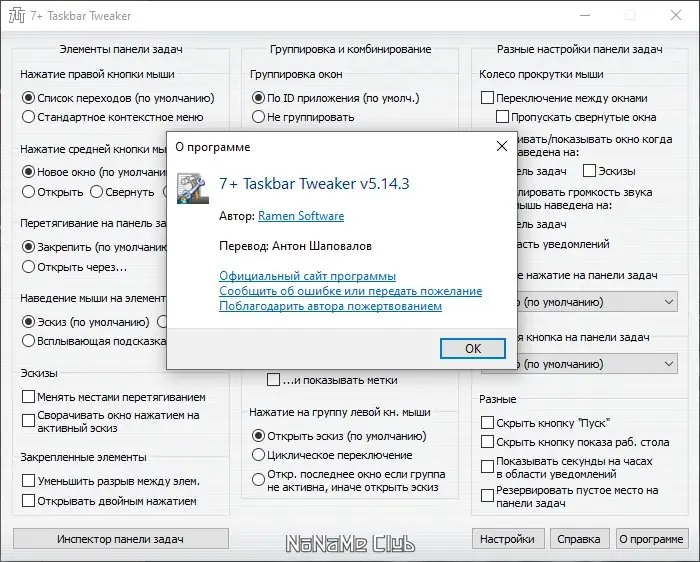Click the 7+ Taskbar Tweaker title bar icon
This screenshot has width=700, height=562.
point(17,16)
